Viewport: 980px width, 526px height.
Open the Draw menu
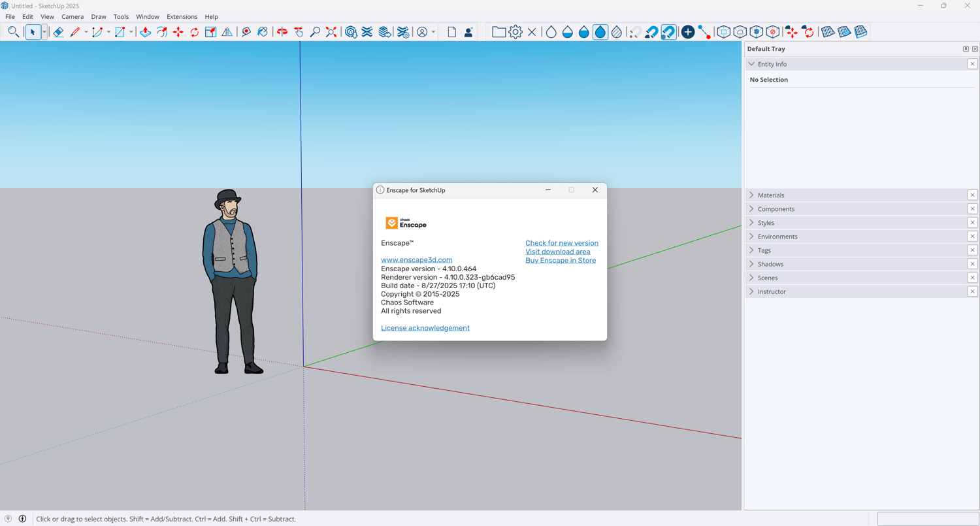(99, 17)
